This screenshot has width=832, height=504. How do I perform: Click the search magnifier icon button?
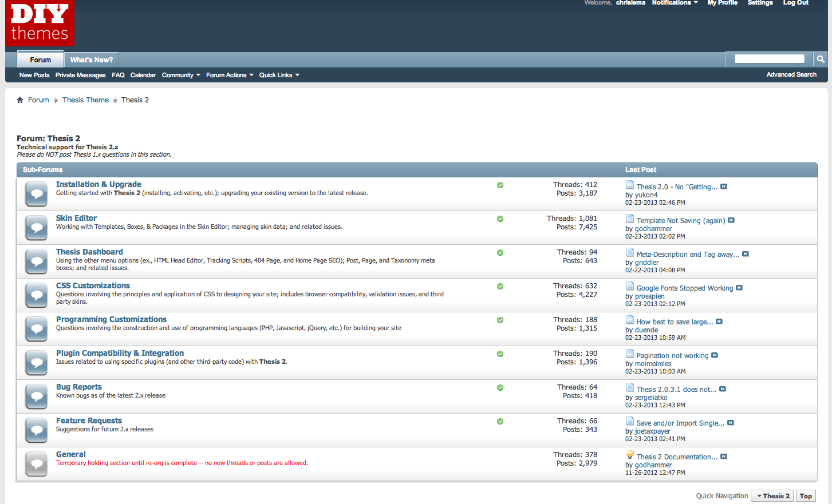click(821, 59)
